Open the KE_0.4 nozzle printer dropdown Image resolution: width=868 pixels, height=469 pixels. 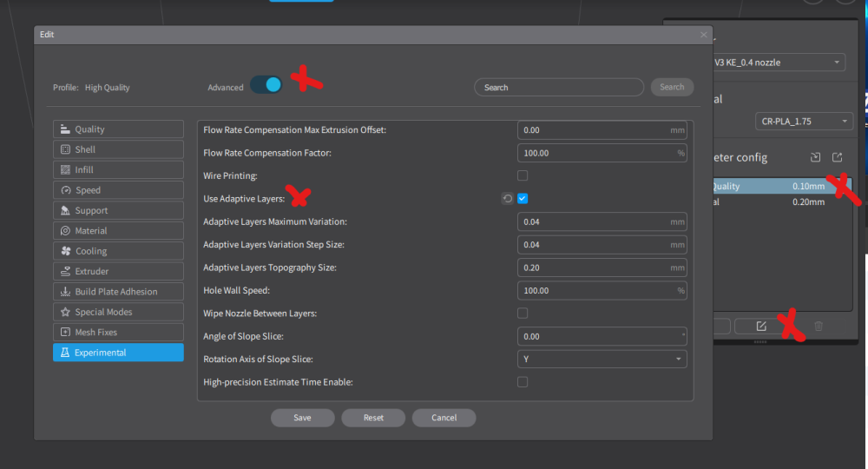[779, 63]
